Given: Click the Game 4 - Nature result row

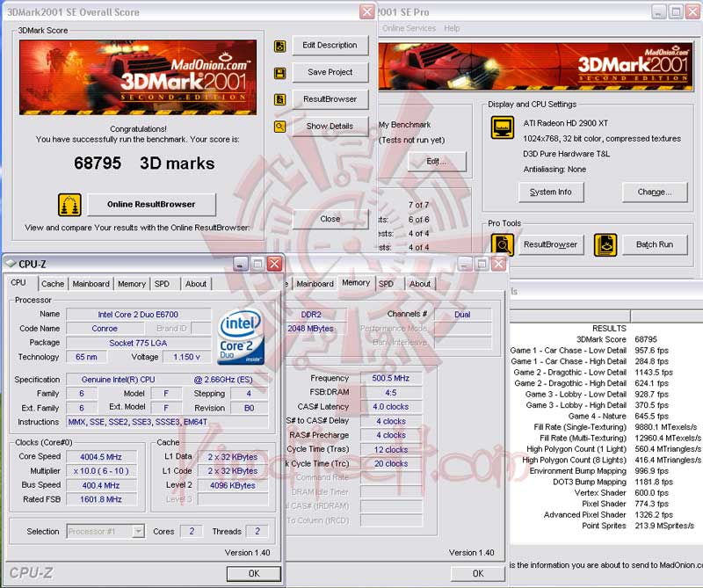Looking at the screenshot, I should pyautogui.click(x=619, y=417).
